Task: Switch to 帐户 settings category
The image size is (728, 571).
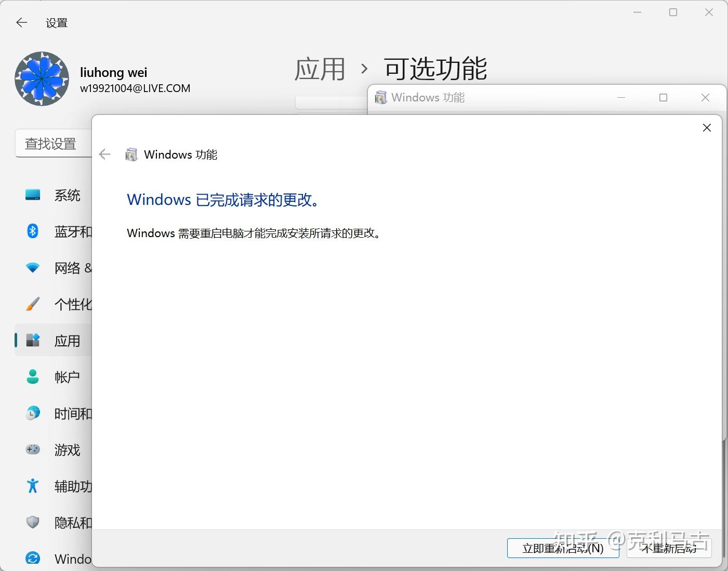Action: [68, 377]
